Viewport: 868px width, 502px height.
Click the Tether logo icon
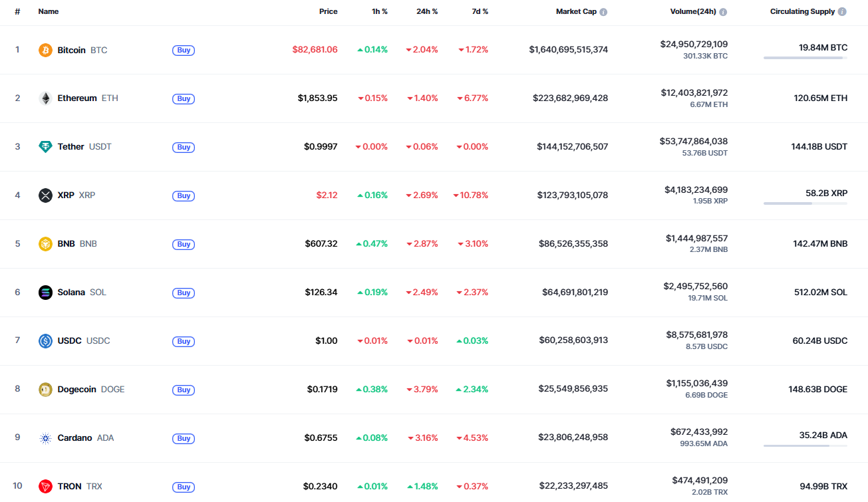[45, 146]
